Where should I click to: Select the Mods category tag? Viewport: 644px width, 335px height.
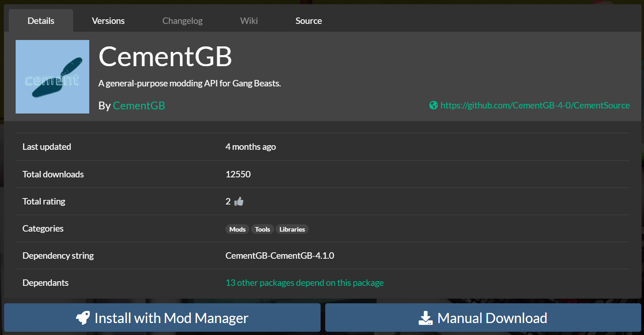coord(237,229)
